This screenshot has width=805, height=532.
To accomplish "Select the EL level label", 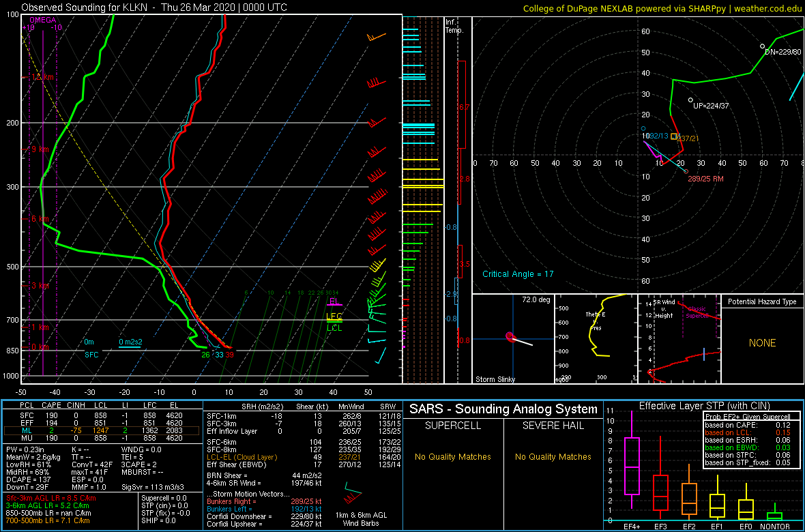I will (x=334, y=301).
